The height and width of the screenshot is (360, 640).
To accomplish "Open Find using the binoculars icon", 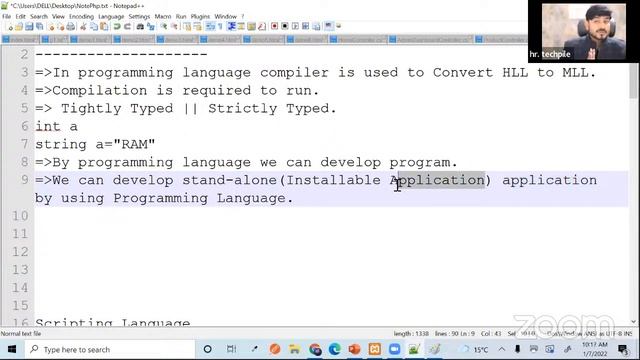I will click(140, 27).
